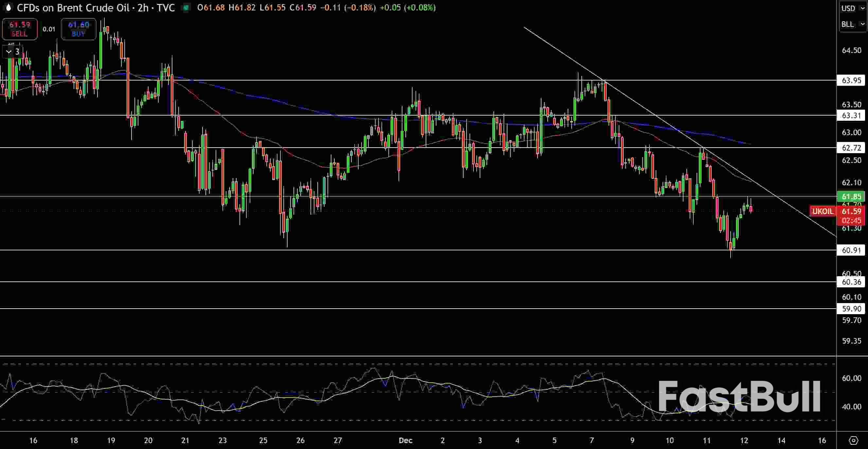The width and height of the screenshot is (868, 449).
Task: Collapse the indicator legend chevron
Action: tap(8, 52)
